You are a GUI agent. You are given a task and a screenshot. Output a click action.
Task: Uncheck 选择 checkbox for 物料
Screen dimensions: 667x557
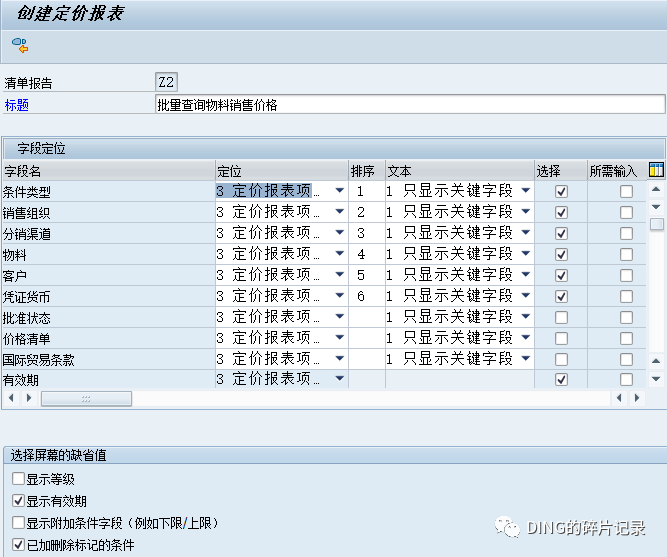pos(562,254)
